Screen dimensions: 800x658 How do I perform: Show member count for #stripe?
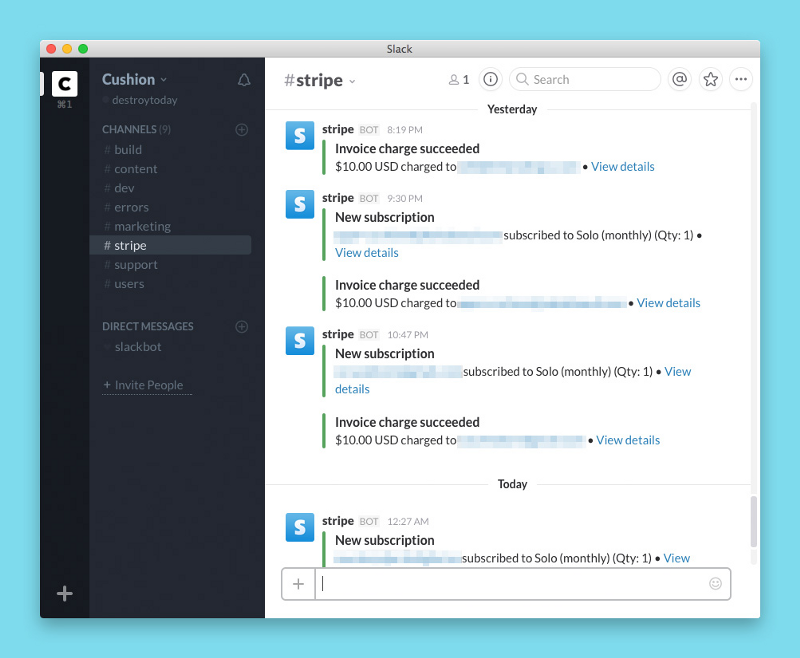tap(461, 79)
